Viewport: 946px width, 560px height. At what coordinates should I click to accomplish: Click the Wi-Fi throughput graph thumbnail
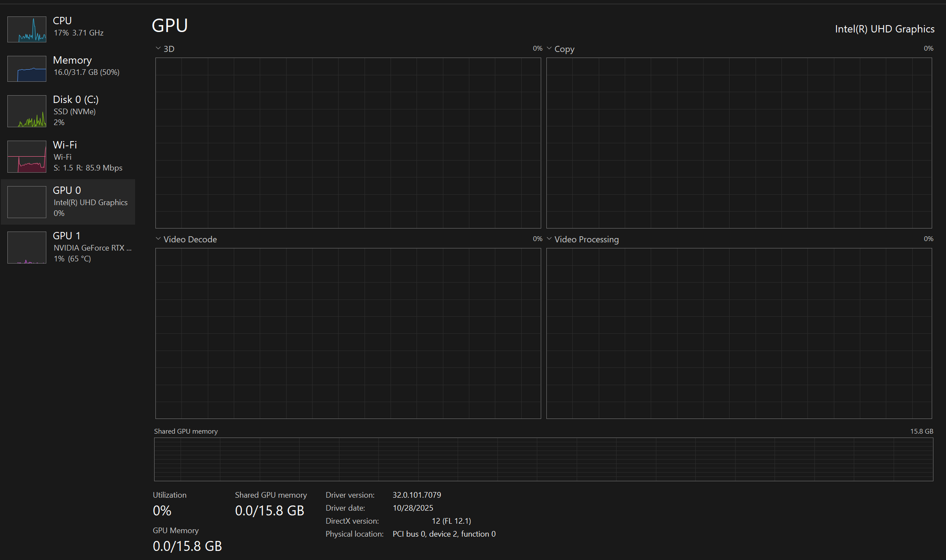(x=27, y=157)
